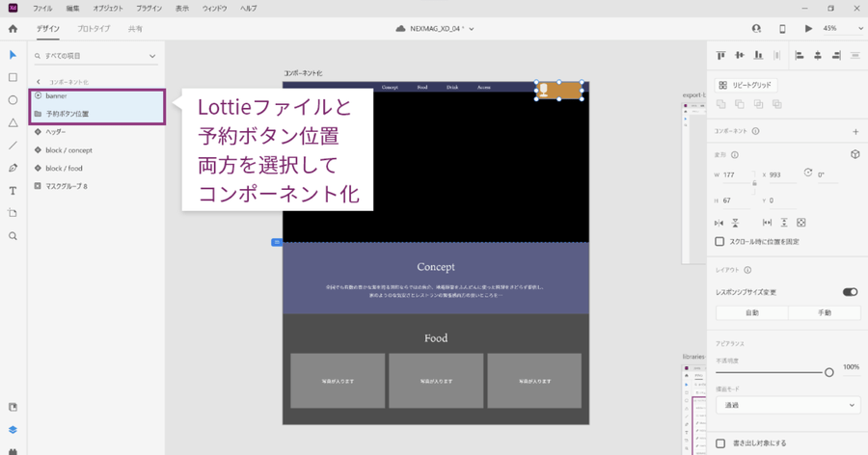Viewport: 868px width, 455px height.
Task: Select the Text tool
Action: point(13,191)
